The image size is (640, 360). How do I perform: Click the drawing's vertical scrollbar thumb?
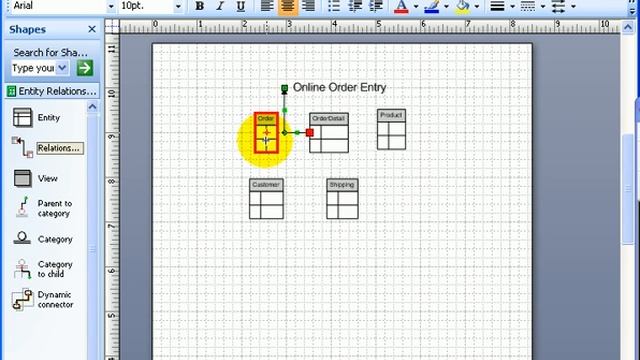pyautogui.click(x=628, y=189)
